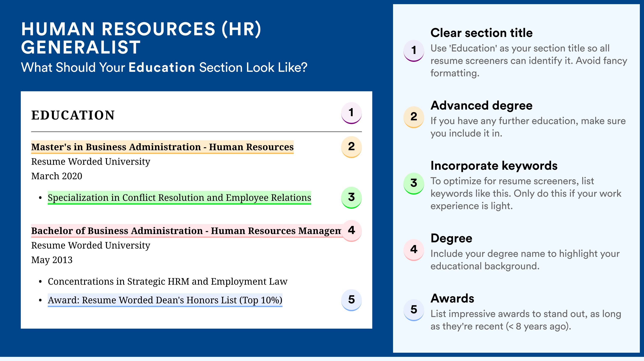Click the pink number 4 badge beside Bachelor degree line
Screen dimensions: 644x361
351,231
